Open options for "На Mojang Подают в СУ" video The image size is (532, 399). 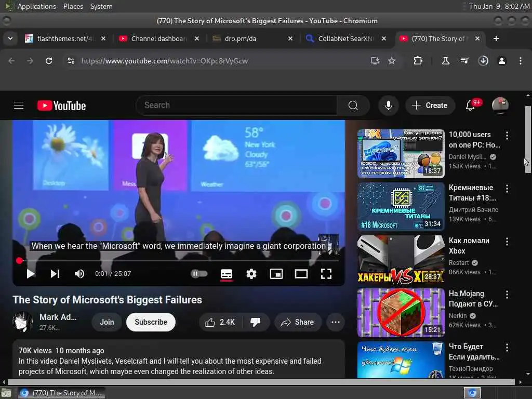click(x=507, y=295)
